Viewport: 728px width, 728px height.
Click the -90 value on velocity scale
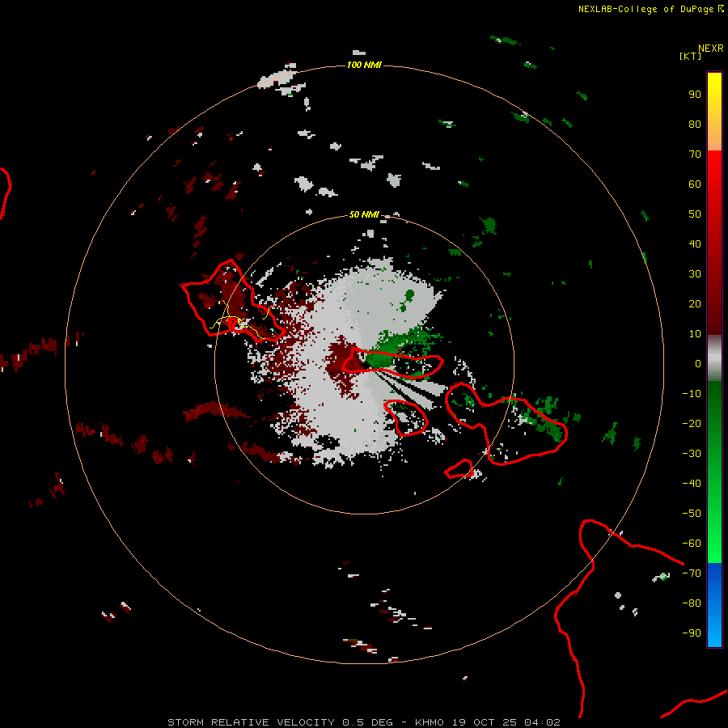(692, 633)
